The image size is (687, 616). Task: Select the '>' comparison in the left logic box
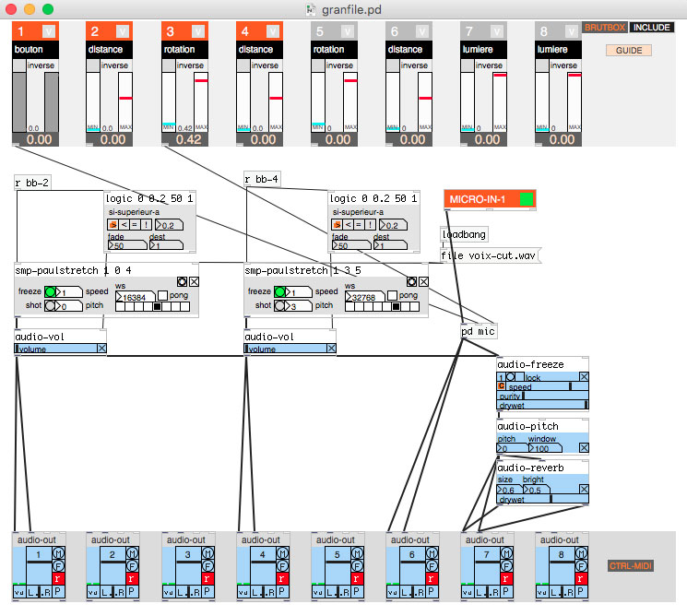tap(113, 225)
